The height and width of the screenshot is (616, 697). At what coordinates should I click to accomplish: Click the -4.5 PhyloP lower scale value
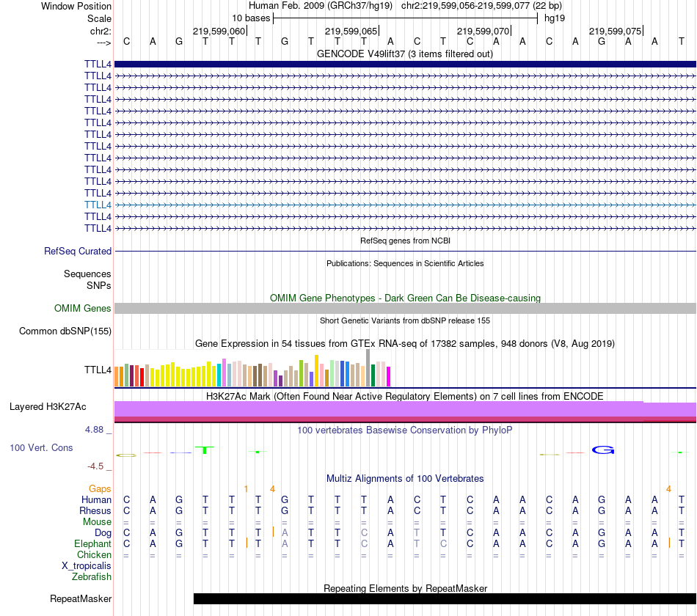95,466
